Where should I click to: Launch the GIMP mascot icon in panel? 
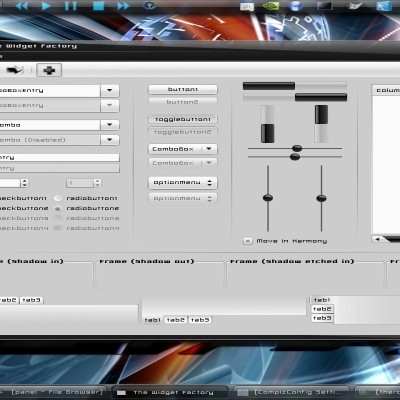(x=354, y=6)
